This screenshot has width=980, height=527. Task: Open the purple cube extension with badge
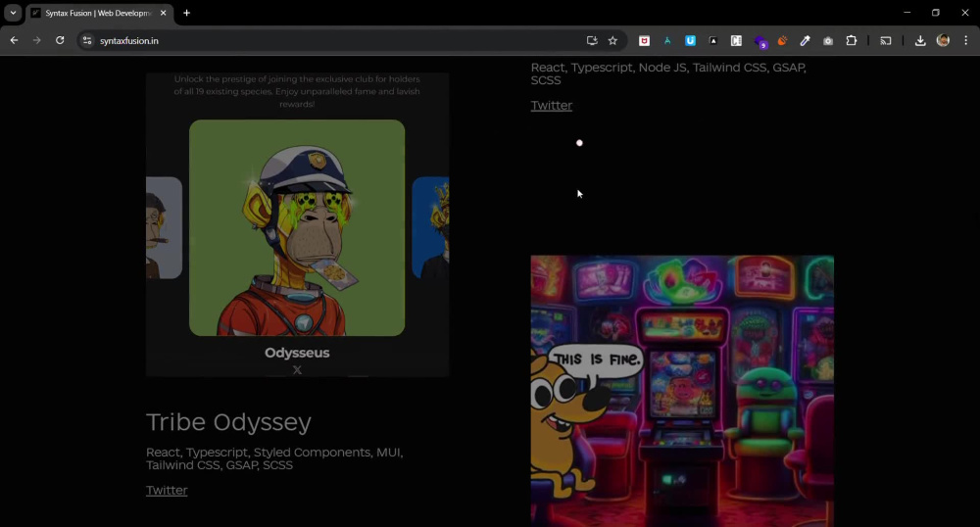pyautogui.click(x=760, y=42)
